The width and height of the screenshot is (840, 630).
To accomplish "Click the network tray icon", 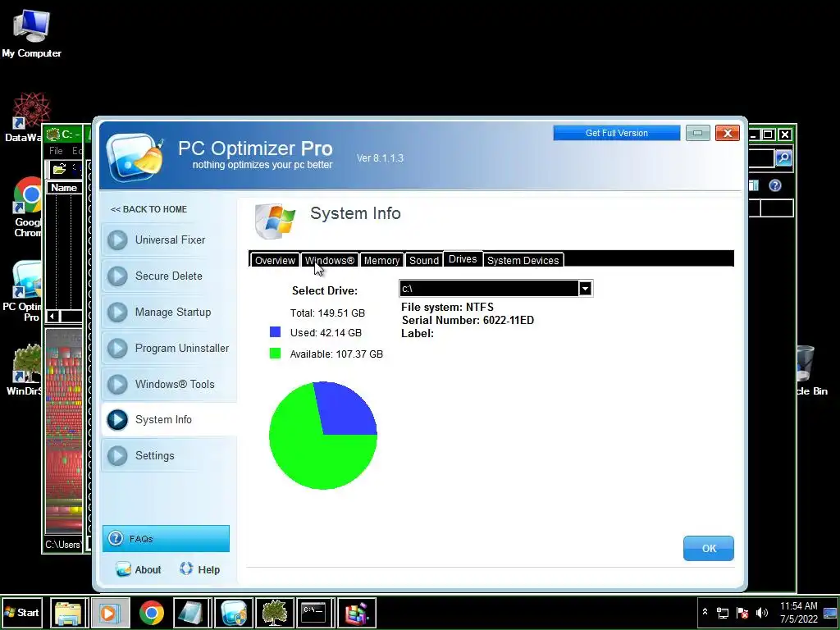I will [x=723, y=613].
